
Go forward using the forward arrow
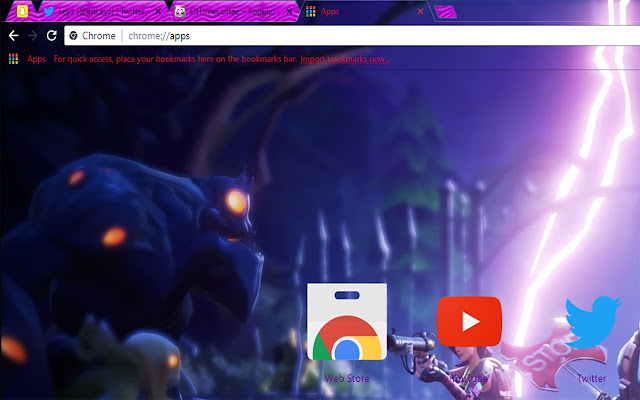click(33, 36)
